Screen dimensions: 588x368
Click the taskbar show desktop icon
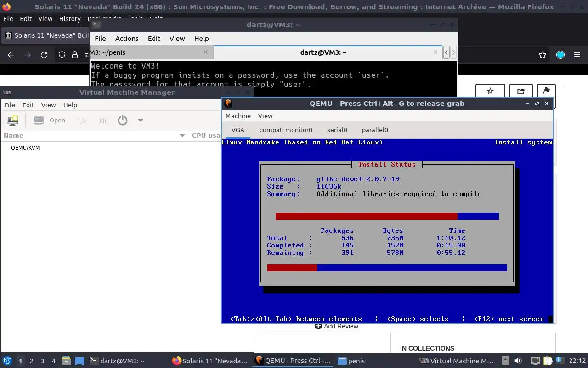(x=79, y=361)
